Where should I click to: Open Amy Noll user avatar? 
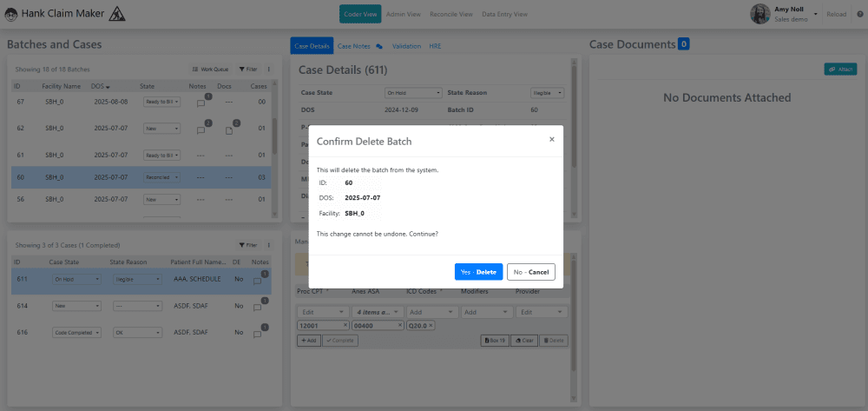[760, 15]
